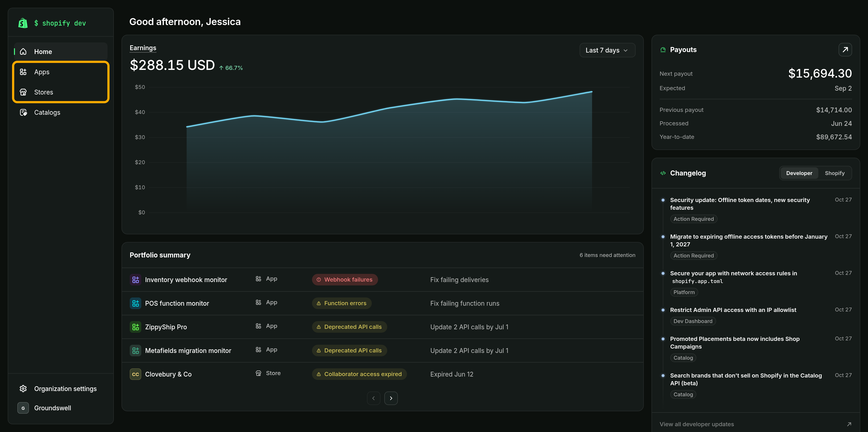
Task: Click the Stores storefront icon in sidebar
Action: (23, 92)
